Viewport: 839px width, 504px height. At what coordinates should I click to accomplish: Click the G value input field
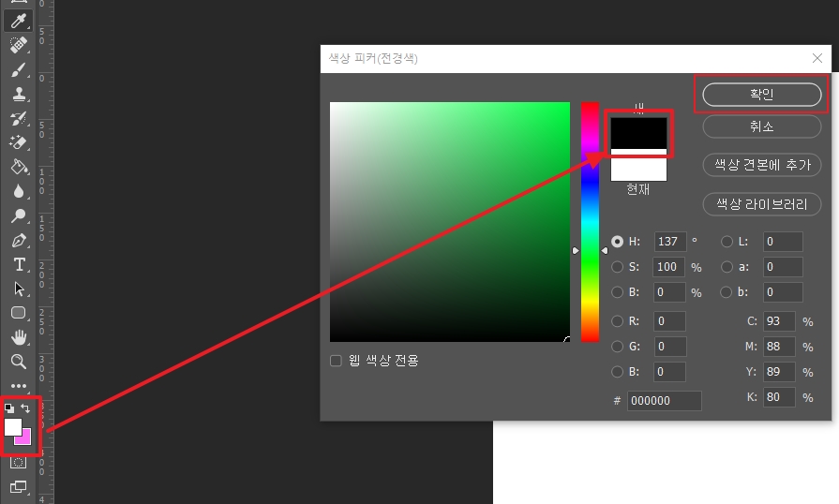tap(670, 347)
